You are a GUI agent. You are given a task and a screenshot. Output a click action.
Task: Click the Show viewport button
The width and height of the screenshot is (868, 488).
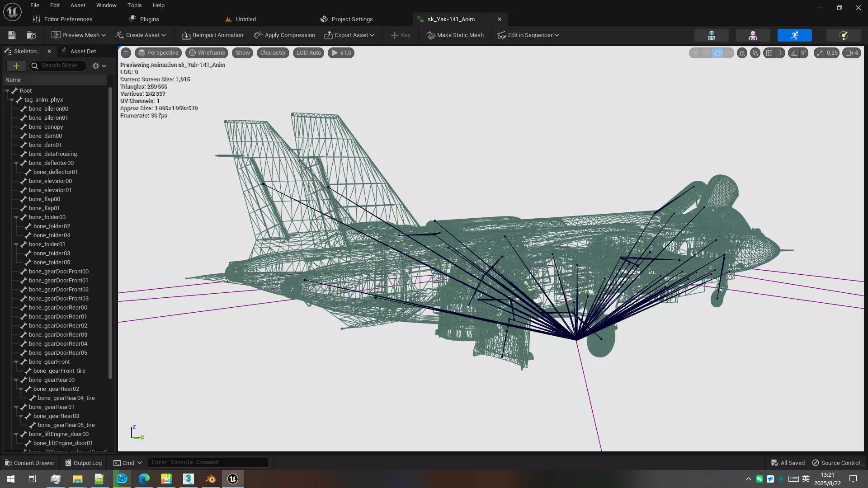[242, 53]
